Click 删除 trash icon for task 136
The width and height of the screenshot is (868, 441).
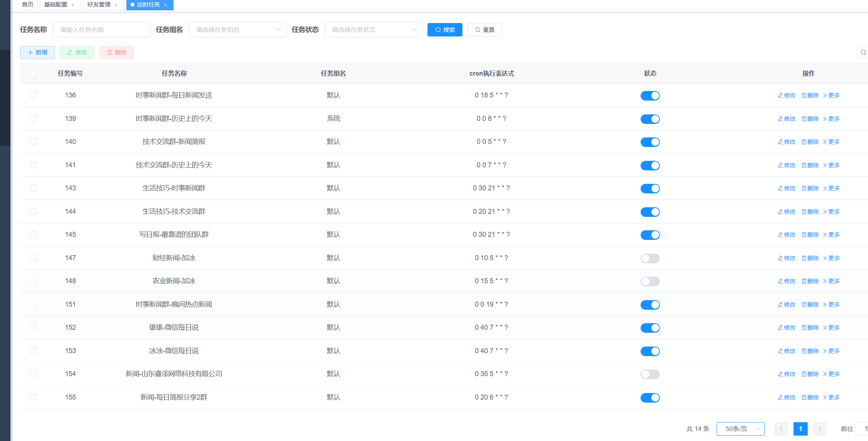pos(810,95)
